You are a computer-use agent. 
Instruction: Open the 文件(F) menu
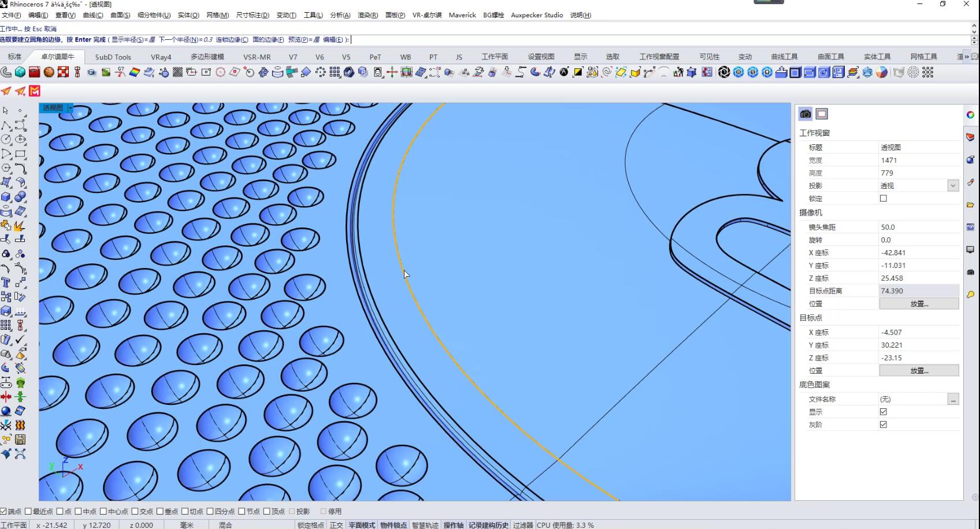[11, 15]
